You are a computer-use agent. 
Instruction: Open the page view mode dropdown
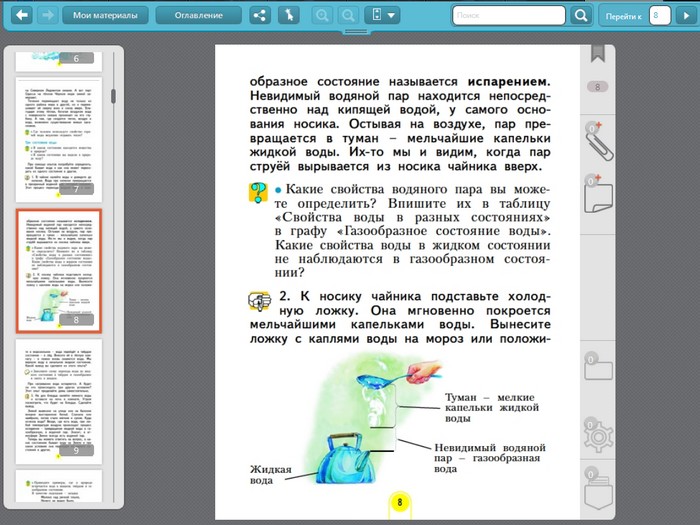point(383,15)
